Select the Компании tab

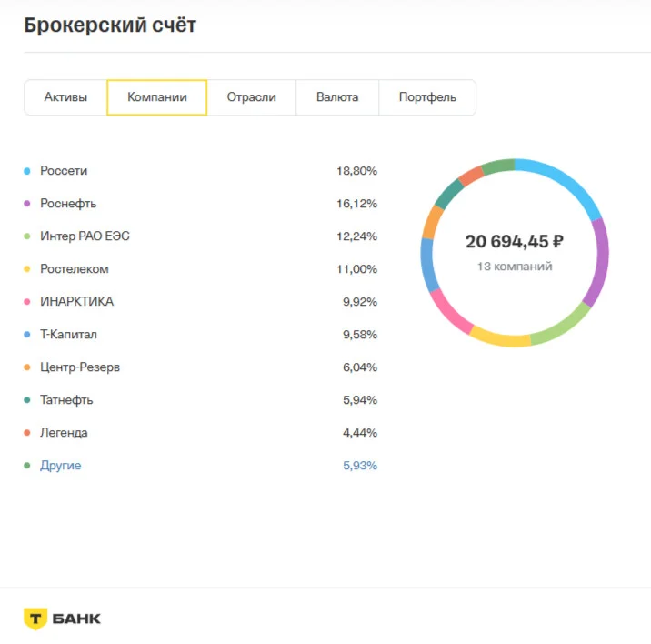(157, 97)
